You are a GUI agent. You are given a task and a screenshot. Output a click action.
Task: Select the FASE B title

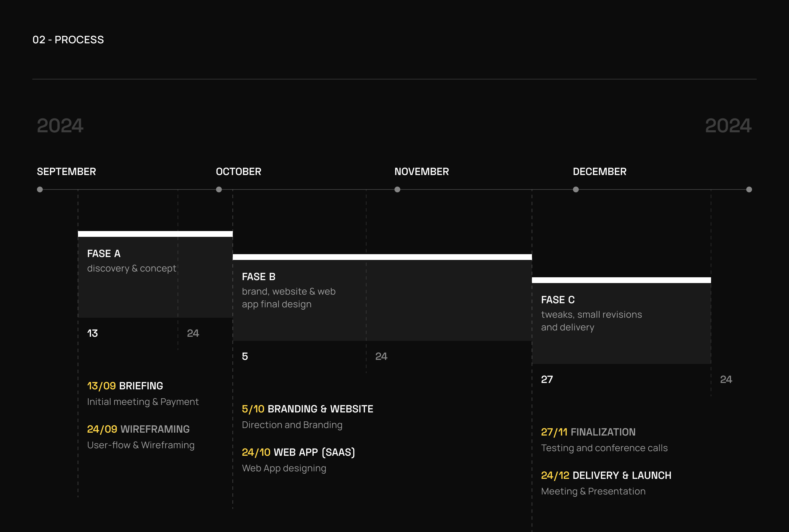click(x=258, y=276)
